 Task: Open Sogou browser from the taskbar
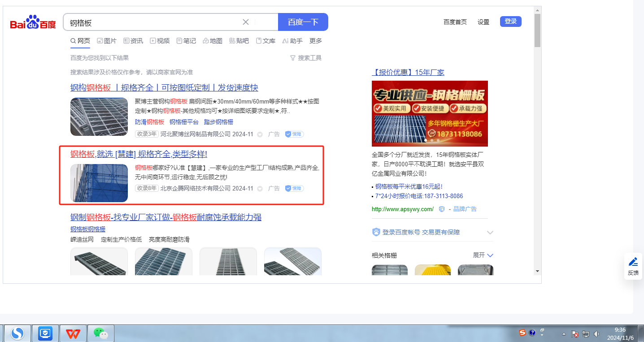[x=18, y=333]
